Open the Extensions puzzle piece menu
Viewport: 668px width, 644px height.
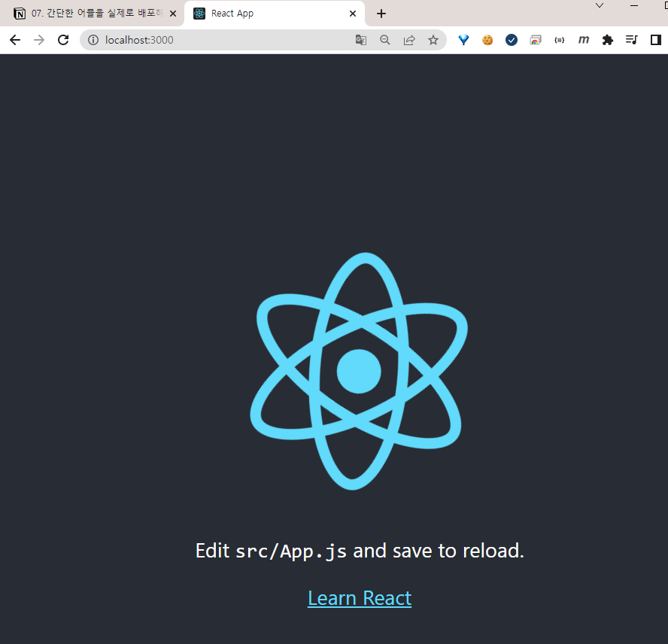608,40
